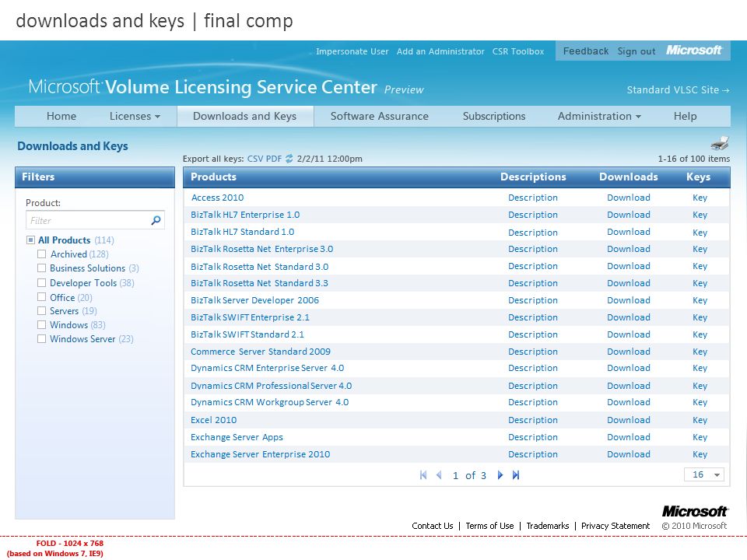Open Description for Dynamics CRM Enterprise Server 4.0
The height and width of the screenshot is (560, 747).
point(532,368)
